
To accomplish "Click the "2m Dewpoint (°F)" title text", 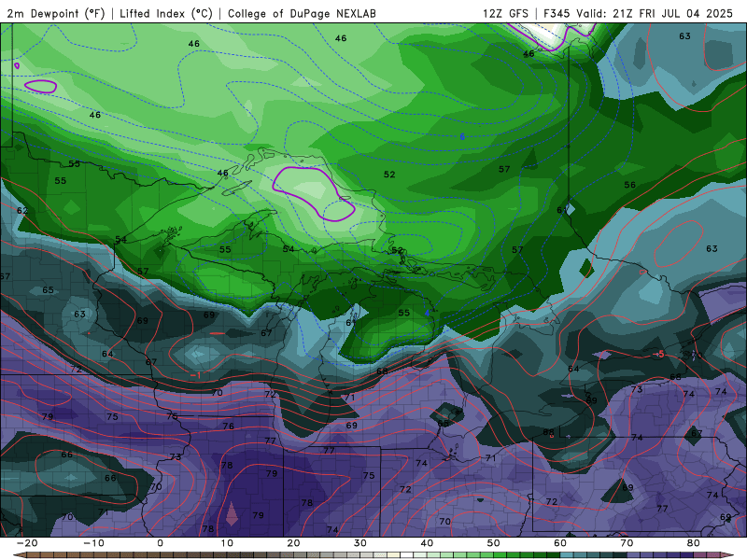I will click(55, 13).
